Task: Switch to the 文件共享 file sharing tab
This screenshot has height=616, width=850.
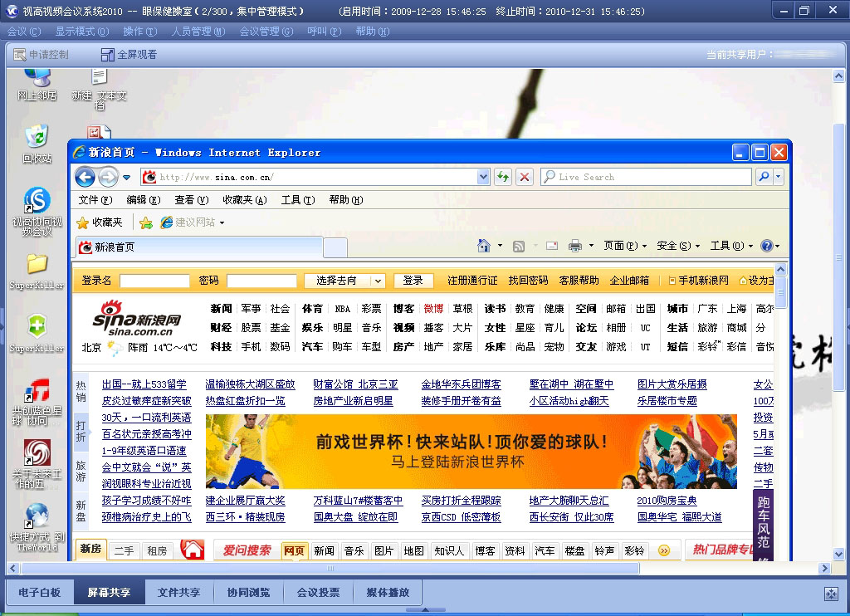Action: tap(179, 593)
